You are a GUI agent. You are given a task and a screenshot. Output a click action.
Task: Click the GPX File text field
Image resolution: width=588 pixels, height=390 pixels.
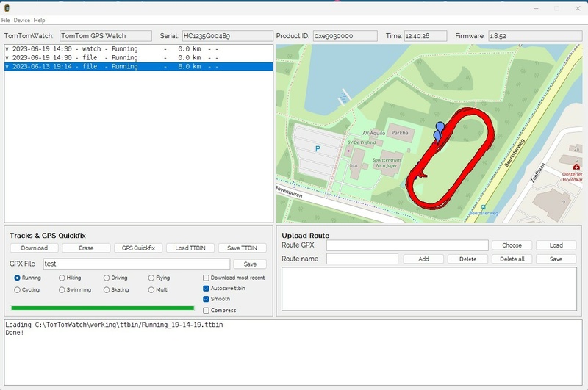137,264
